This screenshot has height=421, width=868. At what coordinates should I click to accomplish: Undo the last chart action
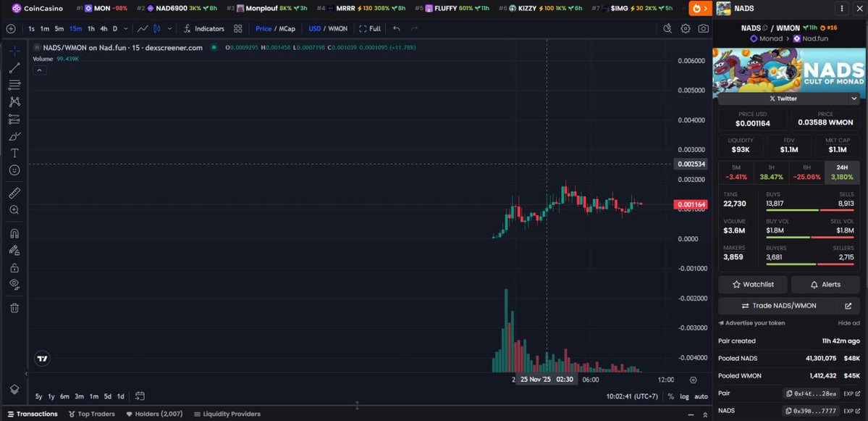(x=397, y=29)
